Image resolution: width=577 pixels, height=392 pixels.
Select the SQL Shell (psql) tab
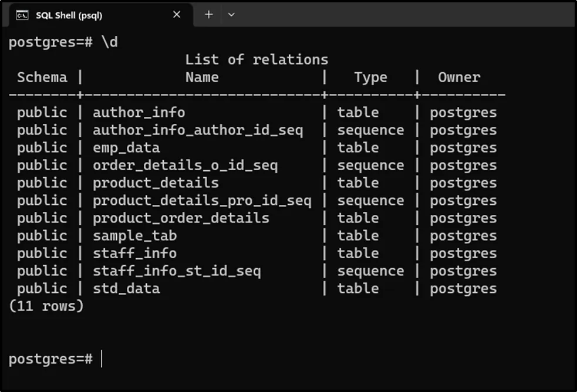[69, 15]
